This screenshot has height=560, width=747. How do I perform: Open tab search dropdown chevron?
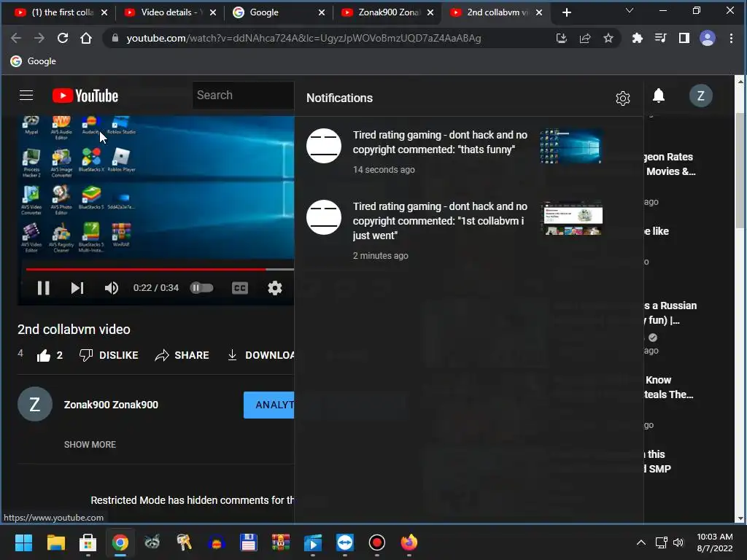[x=630, y=10]
